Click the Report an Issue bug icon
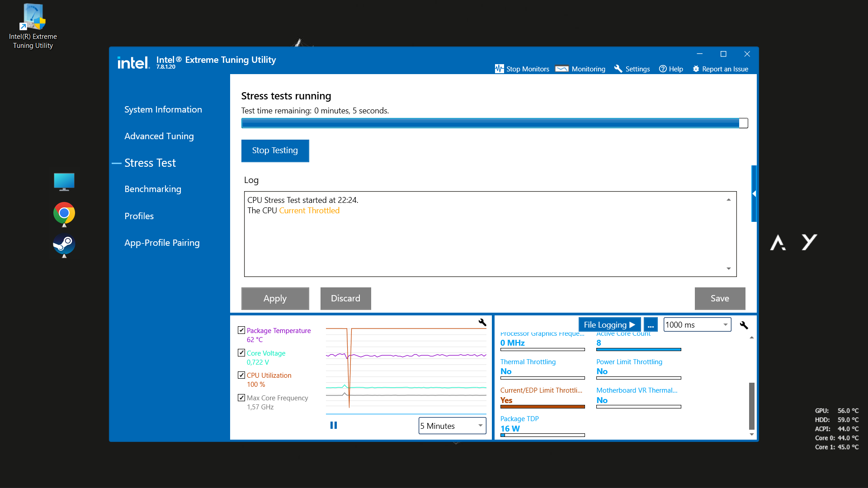This screenshot has height=488, width=868. point(696,69)
